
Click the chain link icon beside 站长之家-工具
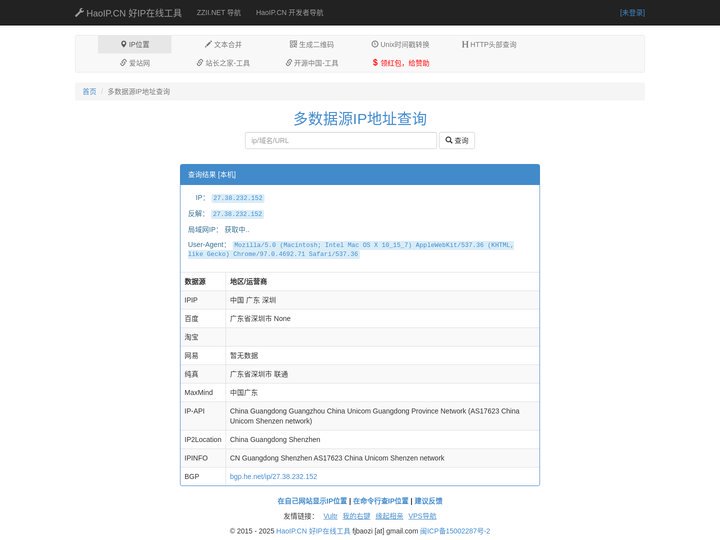pos(200,62)
